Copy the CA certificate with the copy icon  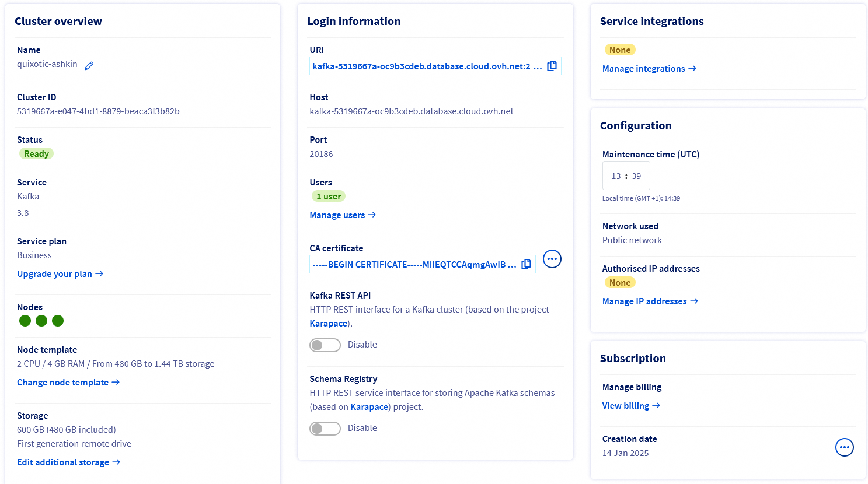pos(526,264)
